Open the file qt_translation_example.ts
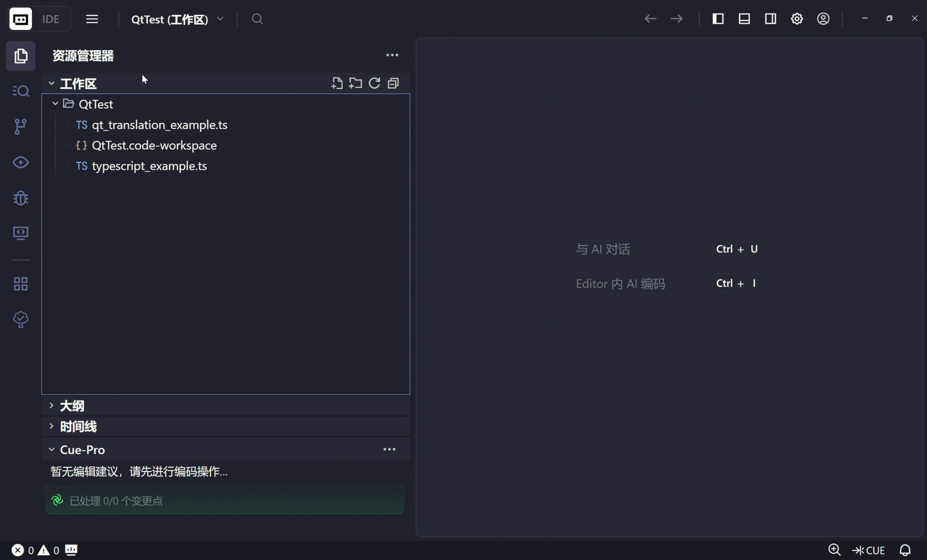927x560 pixels. [x=160, y=125]
